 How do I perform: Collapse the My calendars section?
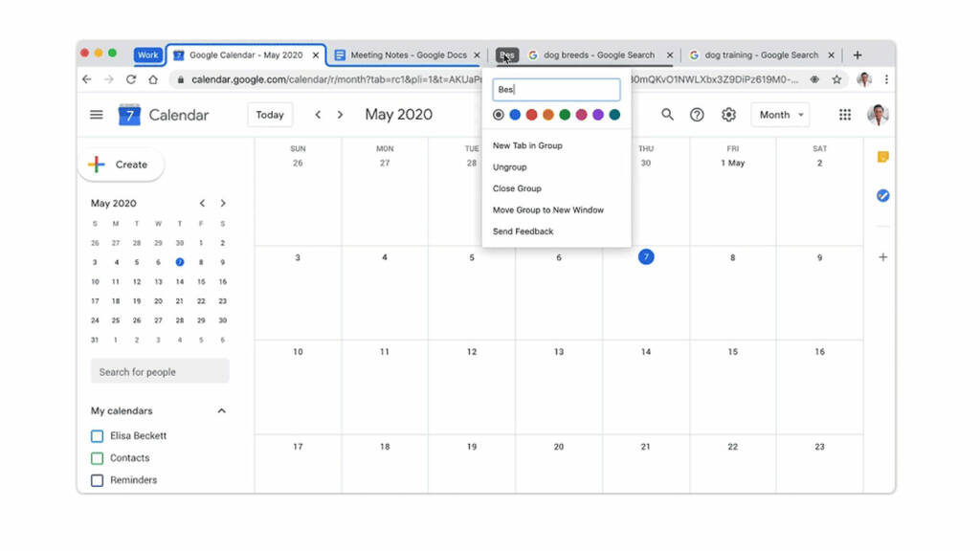221,411
